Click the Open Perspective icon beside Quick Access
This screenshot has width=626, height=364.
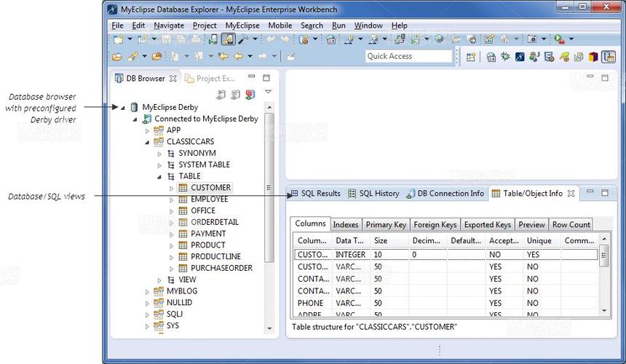pos(471,57)
